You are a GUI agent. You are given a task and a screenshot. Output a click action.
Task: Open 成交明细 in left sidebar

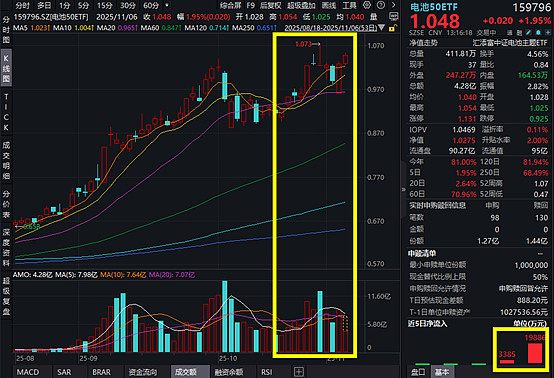6,160
